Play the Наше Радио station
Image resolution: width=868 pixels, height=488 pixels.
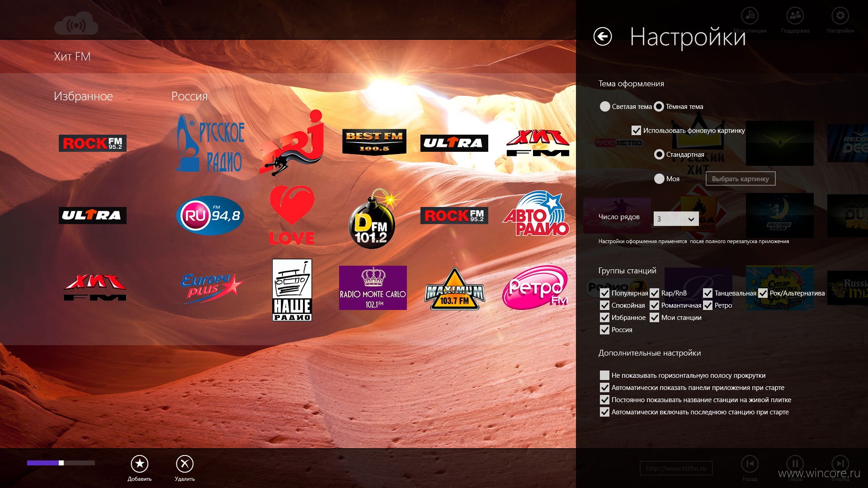click(x=292, y=290)
